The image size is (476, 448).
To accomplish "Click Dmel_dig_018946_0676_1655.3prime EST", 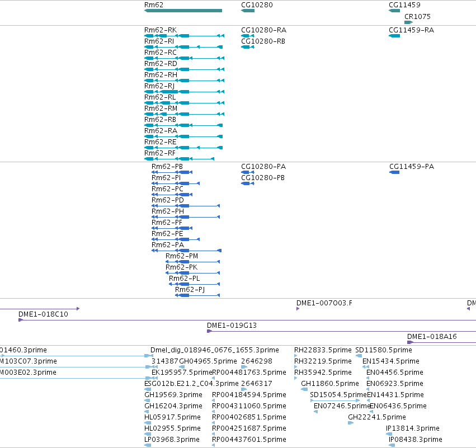I will point(215,350).
